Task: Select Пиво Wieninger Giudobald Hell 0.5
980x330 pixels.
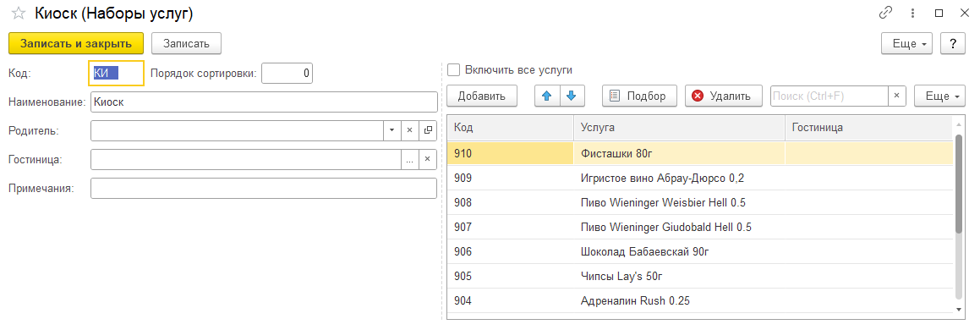Action: click(x=701, y=227)
